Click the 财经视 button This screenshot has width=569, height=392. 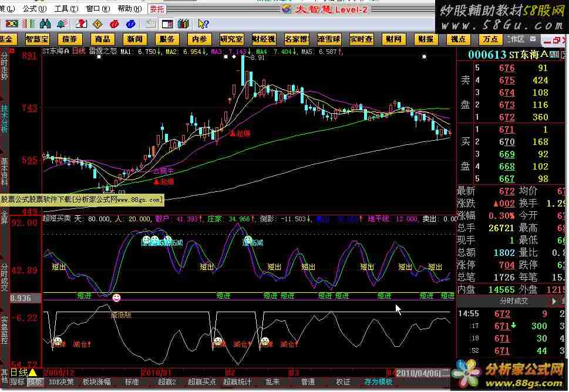click(x=264, y=39)
